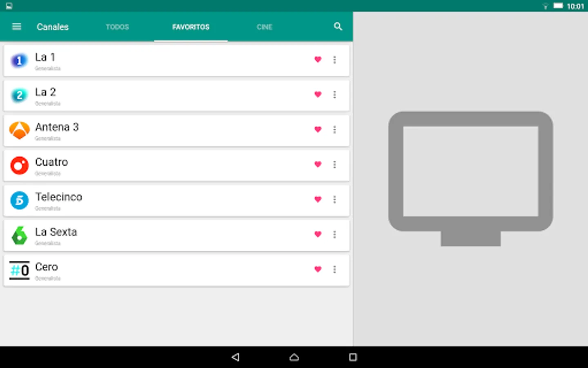
Task: Click the La 1 channel logo
Action: click(x=19, y=61)
